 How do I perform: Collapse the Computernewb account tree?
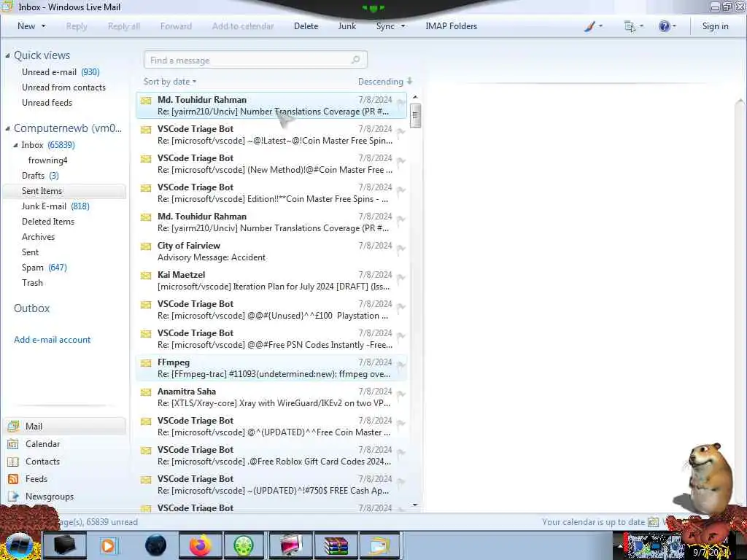(7, 128)
